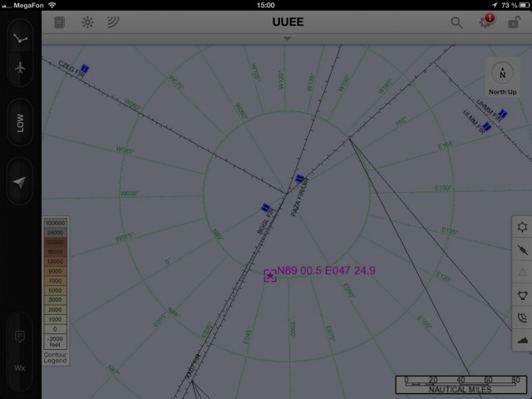This screenshot has width=532, height=399.
Task: Open settings gear with notification badge
Action: (486, 22)
